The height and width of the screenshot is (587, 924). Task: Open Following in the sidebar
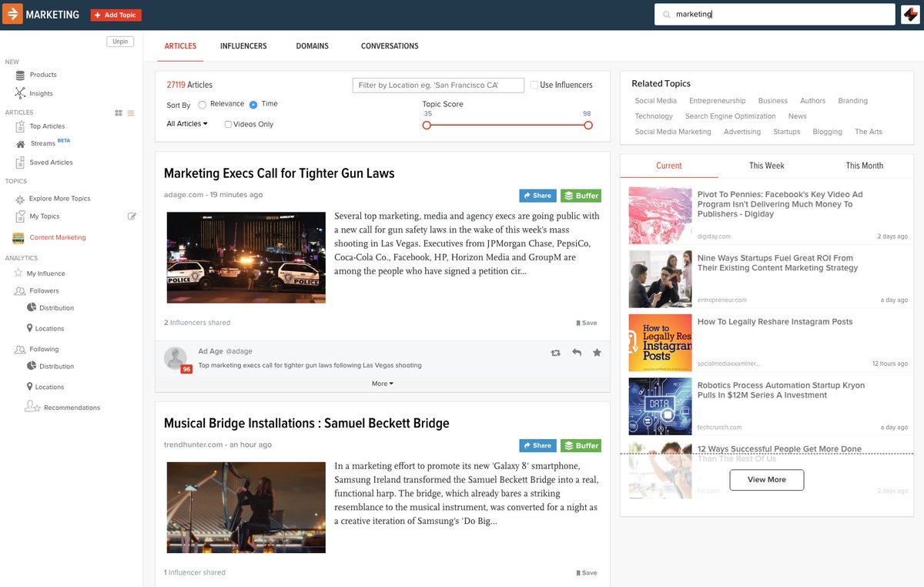[x=44, y=349]
